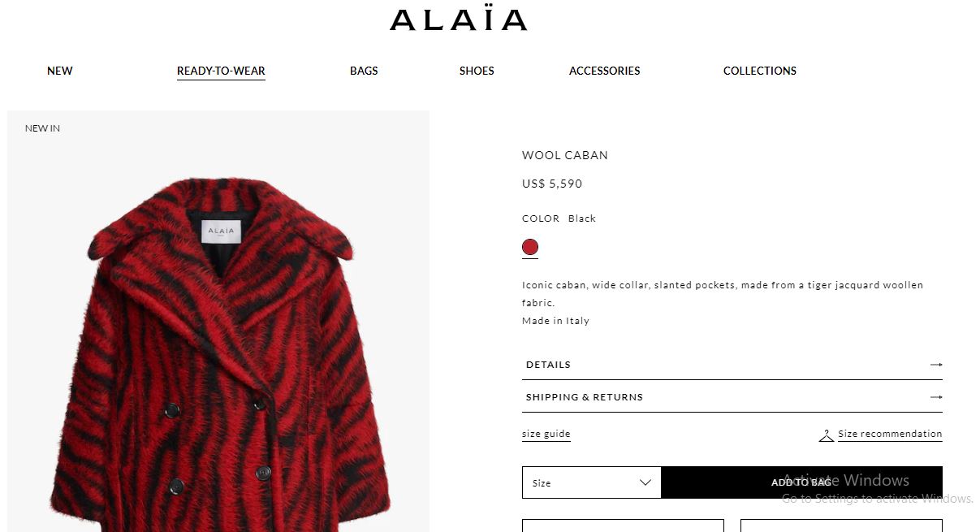Viewport: 980px width, 532px height.
Task: Open the READY-TO-WEAR menu
Action: tap(221, 71)
